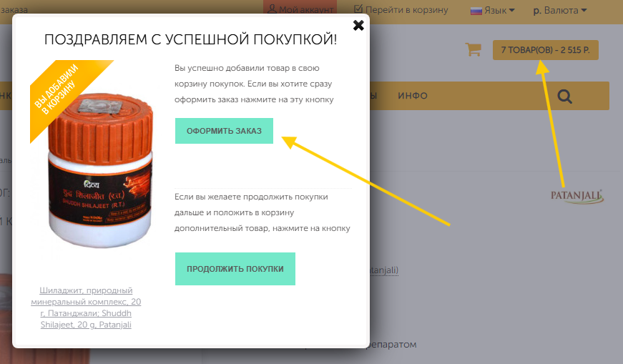This screenshot has width=623, height=364.
Task: Follow the Перейти в корзину link
Action: click(406, 9)
